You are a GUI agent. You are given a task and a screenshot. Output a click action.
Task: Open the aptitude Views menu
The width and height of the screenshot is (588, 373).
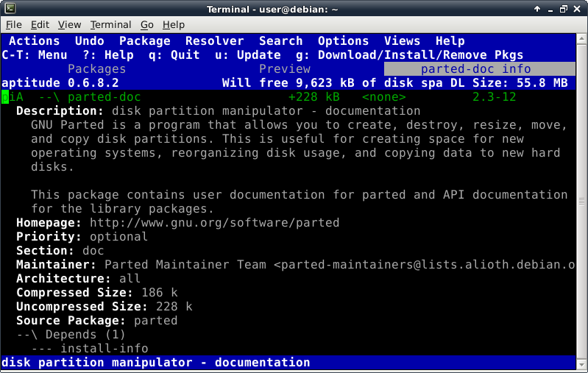402,41
